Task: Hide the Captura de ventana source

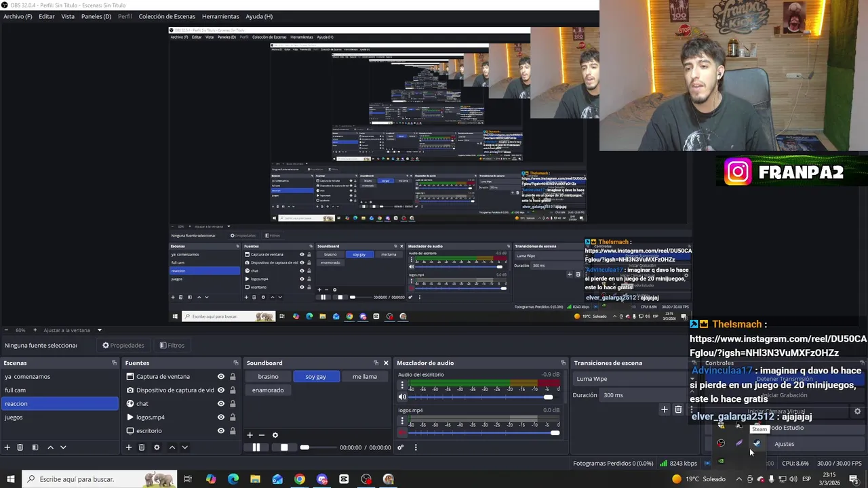Action: (x=220, y=377)
